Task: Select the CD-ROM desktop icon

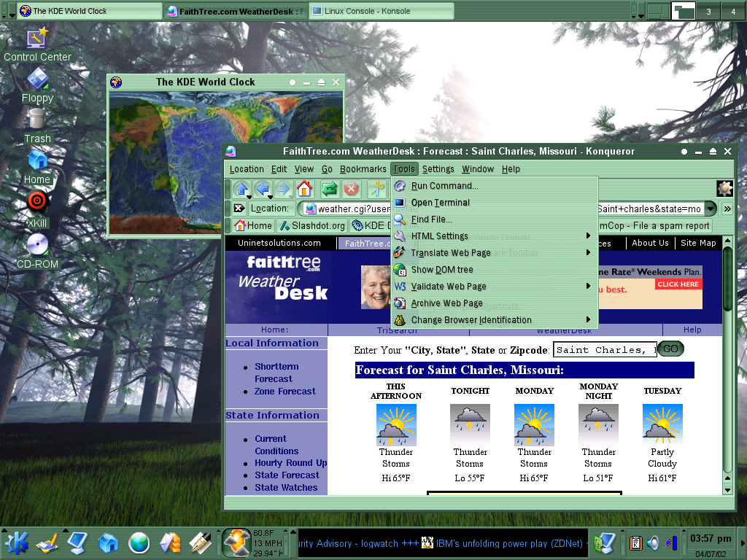Action: tap(37, 252)
